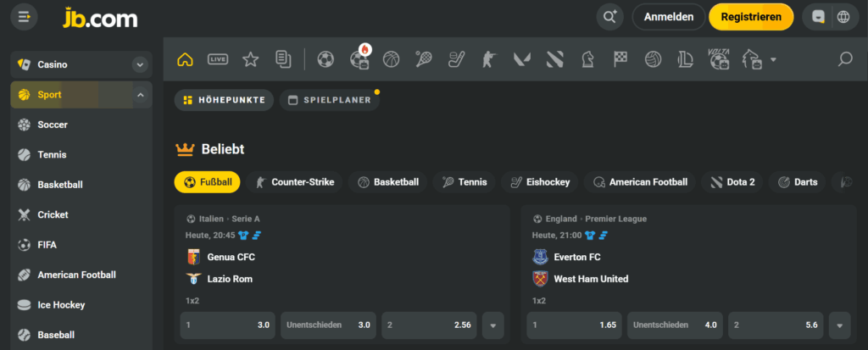Pick Unentschieden odds 4.0 for Everton match
Image resolution: width=868 pixels, height=350 pixels.
[676, 325]
